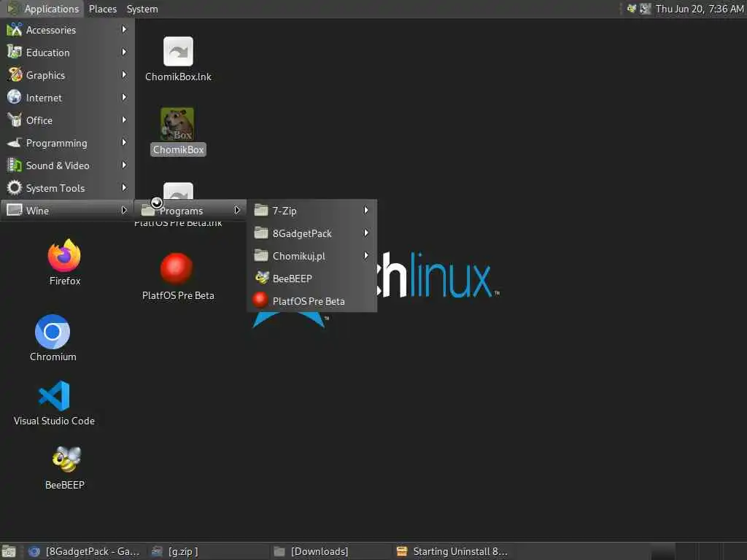Select the Firefox desktop icon
Image resolution: width=747 pixels, height=560 pixels.
(x=65, y=262)
